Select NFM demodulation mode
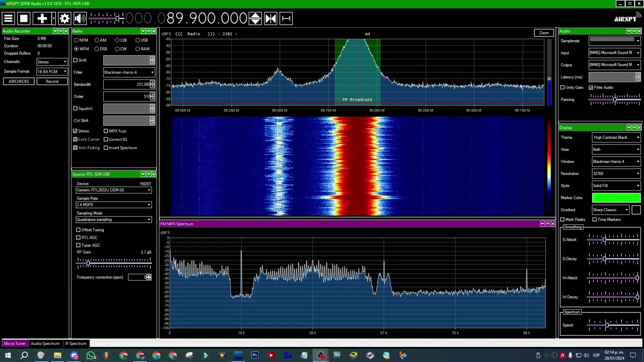Image resolution: width=644 pixels, height=362 pixels. (81, 40)
